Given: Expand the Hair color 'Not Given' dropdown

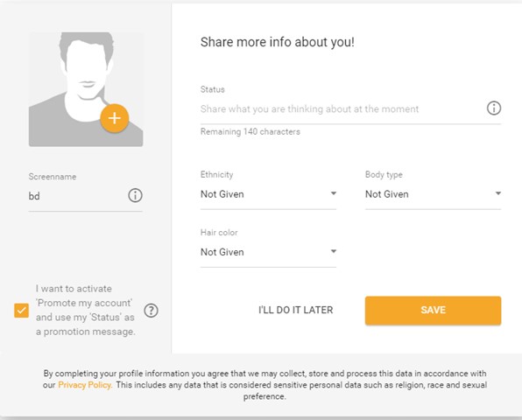Looking at the screenshot, I should tap(268, 252).
